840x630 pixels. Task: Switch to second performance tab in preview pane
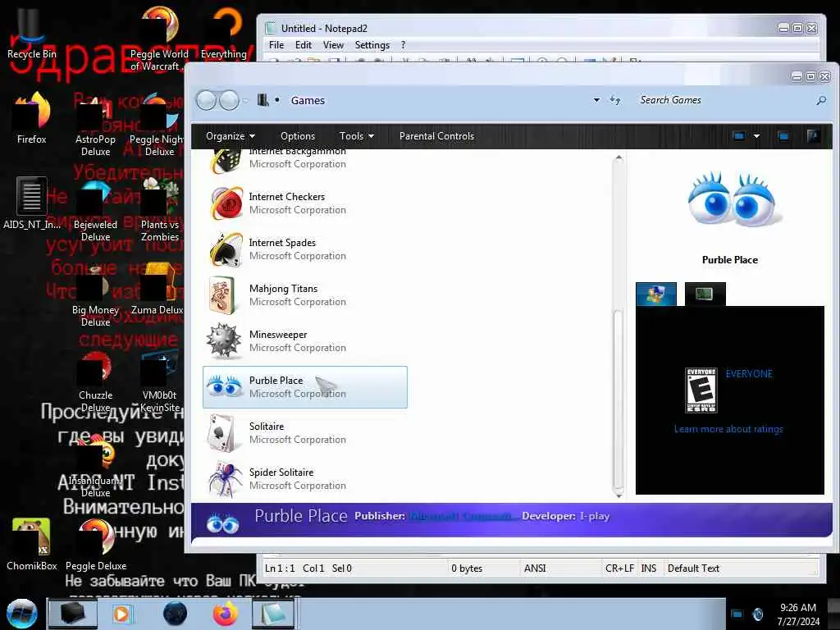coord(705,294)
